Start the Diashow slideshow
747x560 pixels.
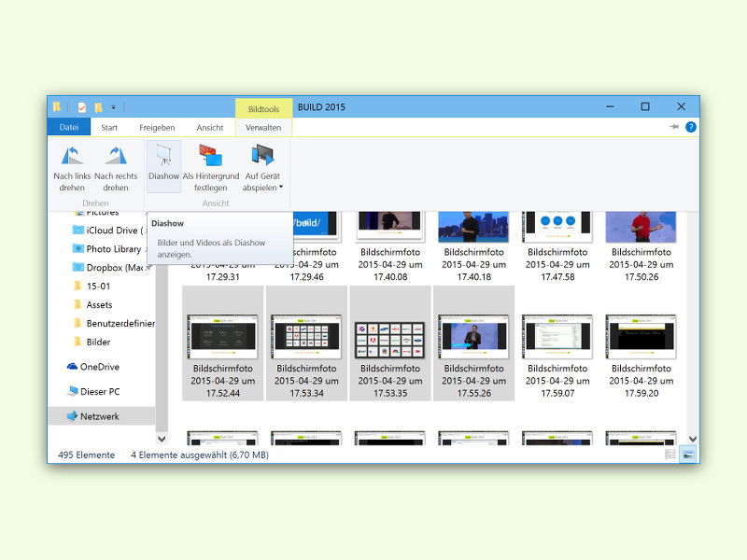164,166
